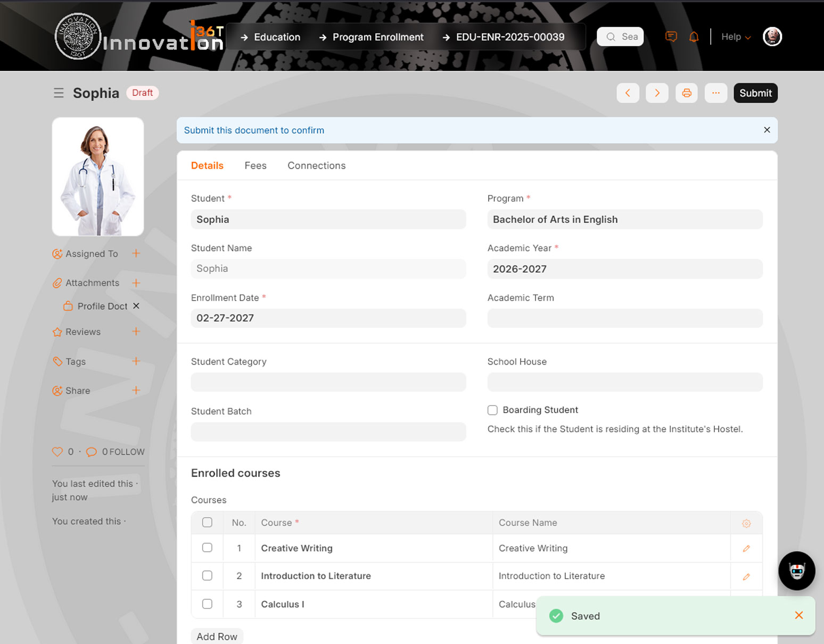The width and height of the screenshot is (824, 644).
Task: Open the Courses table settings gear
Action: 746,523
